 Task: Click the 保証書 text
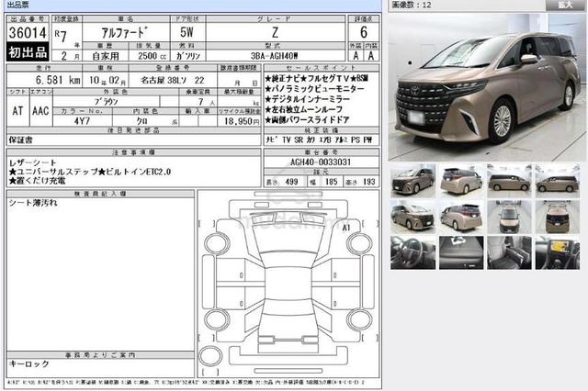click(x=20, y=140)
